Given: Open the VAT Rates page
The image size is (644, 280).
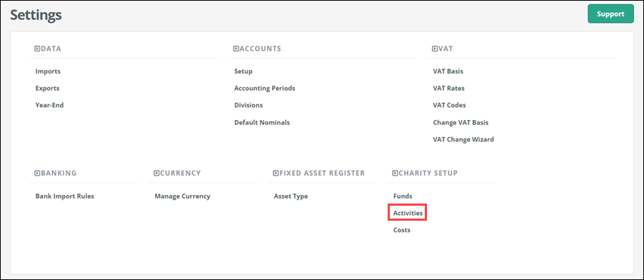Looking at the screenshot, I should click(x=448, y=88).
